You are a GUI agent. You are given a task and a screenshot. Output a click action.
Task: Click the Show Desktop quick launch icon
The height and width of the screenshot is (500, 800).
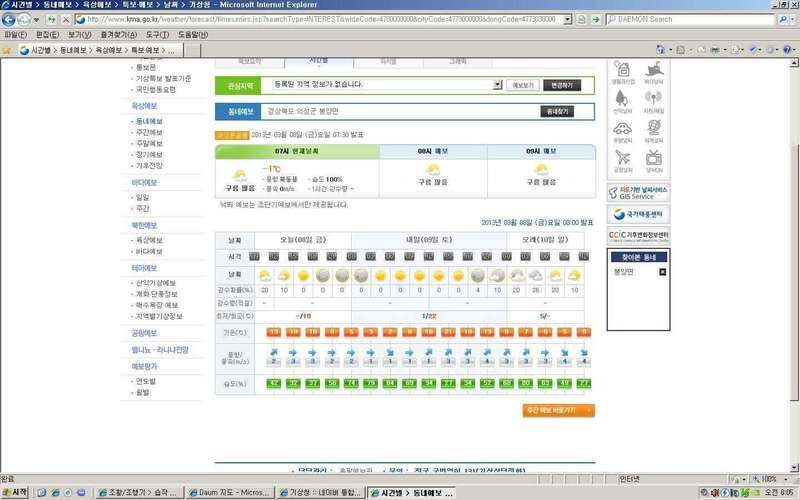[x=42, y=493]
